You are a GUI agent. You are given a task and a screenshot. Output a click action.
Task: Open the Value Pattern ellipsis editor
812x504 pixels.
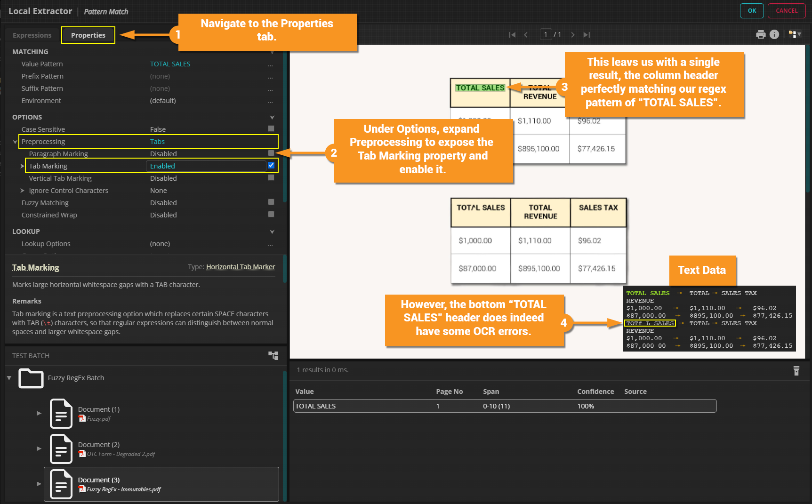click(270, 64)
